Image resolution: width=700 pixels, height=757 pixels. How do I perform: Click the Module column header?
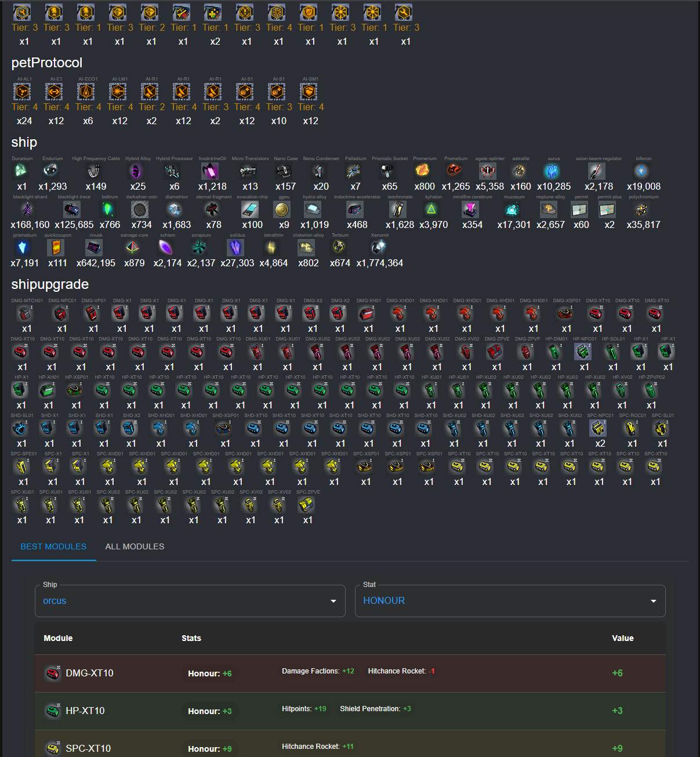pyautogui.click(x=58, y=638)
